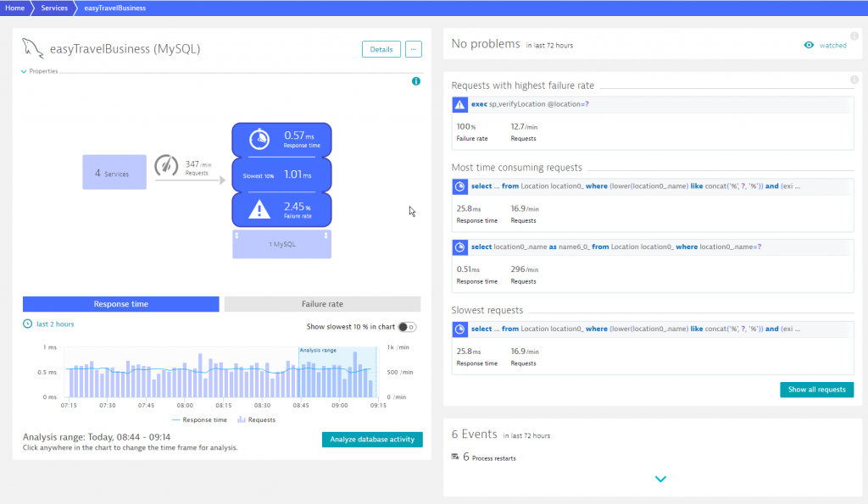868x504 pixels.
Task: Click the 2.45 % failure rate tile
Action: [x=281, y=210]
